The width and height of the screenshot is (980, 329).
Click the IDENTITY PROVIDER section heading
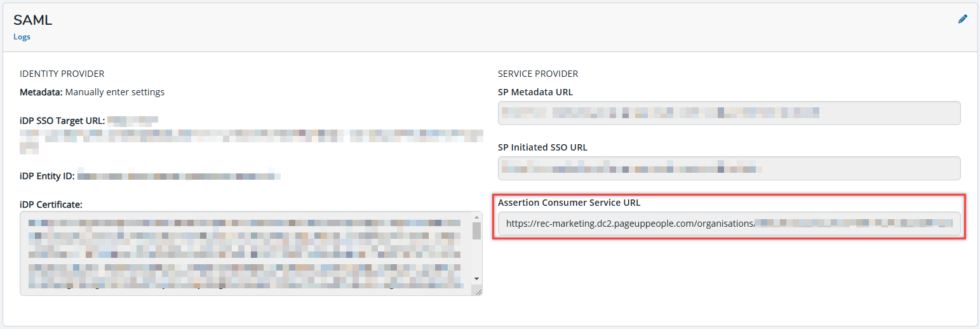tap(62, 74)
